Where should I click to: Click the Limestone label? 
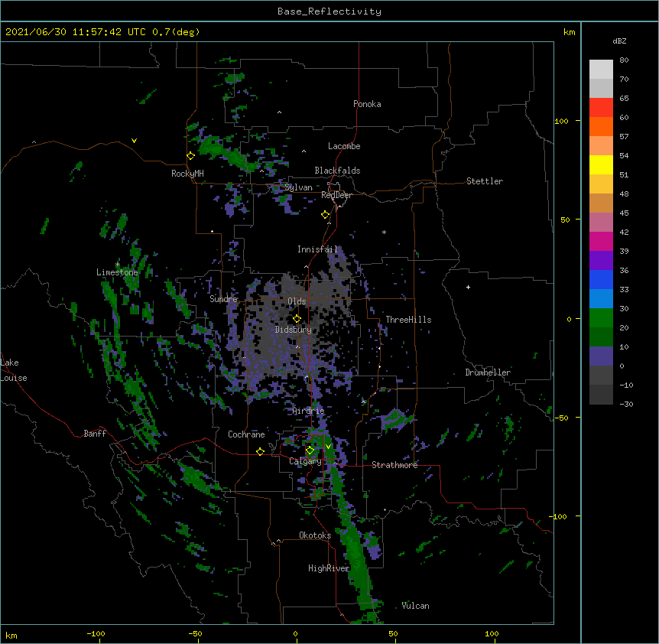point(117,272)
